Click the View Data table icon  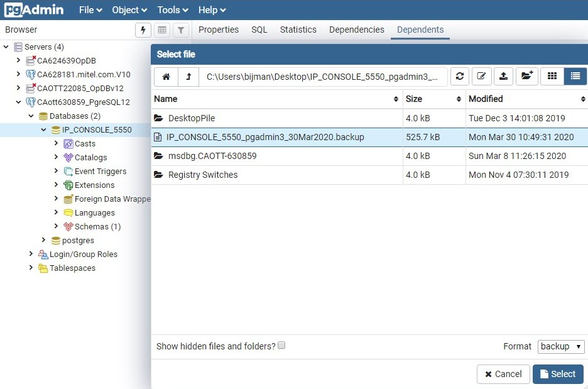[163, 30]
